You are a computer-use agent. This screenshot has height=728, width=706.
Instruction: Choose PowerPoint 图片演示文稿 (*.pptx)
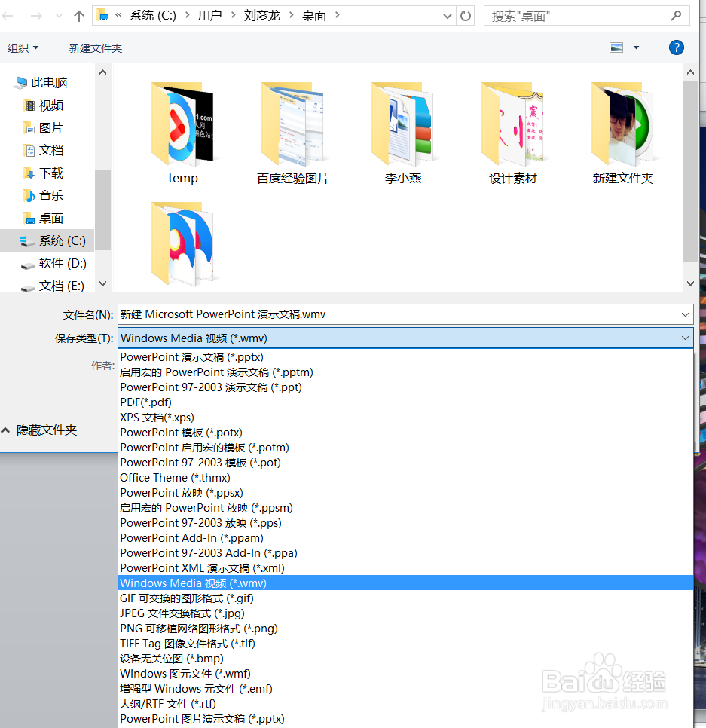[x=405, y=719]
